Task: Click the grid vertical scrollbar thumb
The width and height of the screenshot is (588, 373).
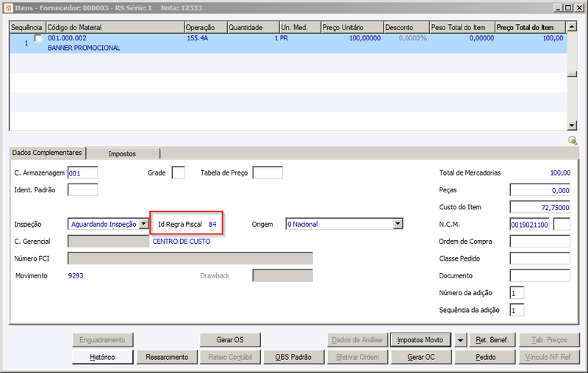Action: point(572,73)
